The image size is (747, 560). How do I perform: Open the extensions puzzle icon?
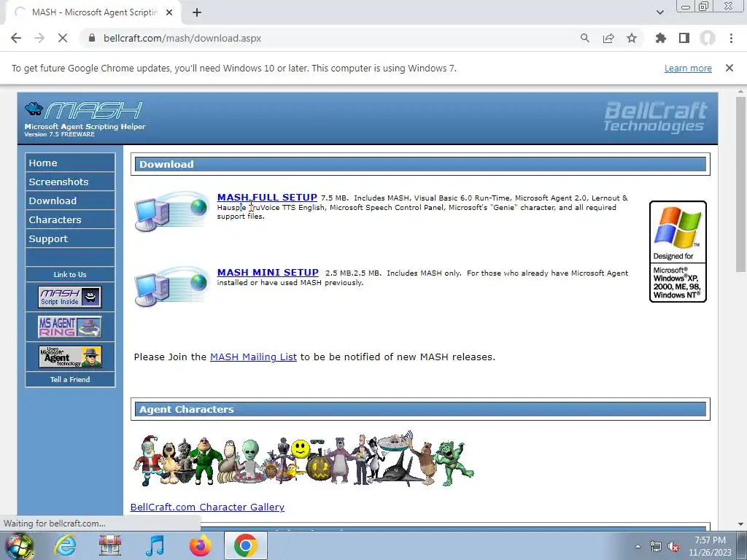661,38
